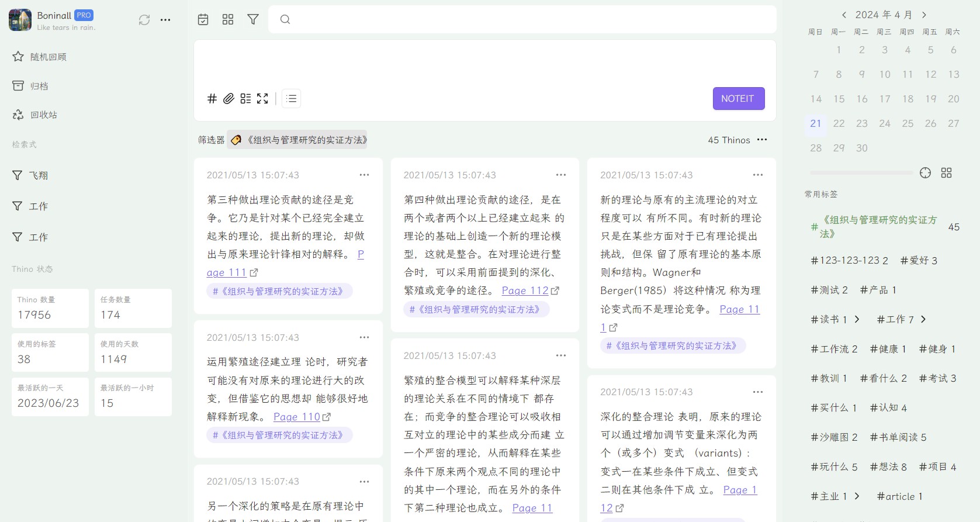This screenshot has width=980, height=522.
Task: Click into the new note text area
Action: (x=485, y=63)
